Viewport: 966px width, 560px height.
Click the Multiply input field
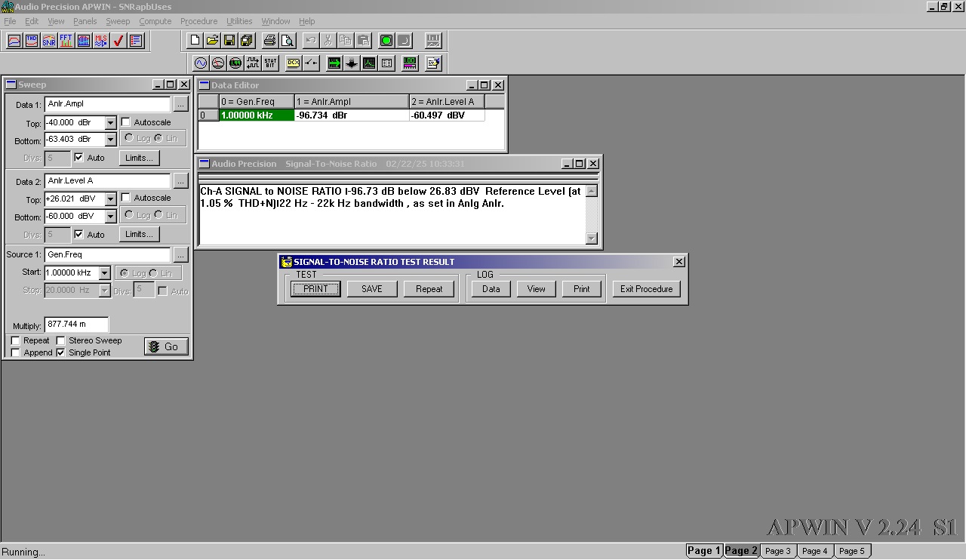pyautogui.click(x=76, y=325)
